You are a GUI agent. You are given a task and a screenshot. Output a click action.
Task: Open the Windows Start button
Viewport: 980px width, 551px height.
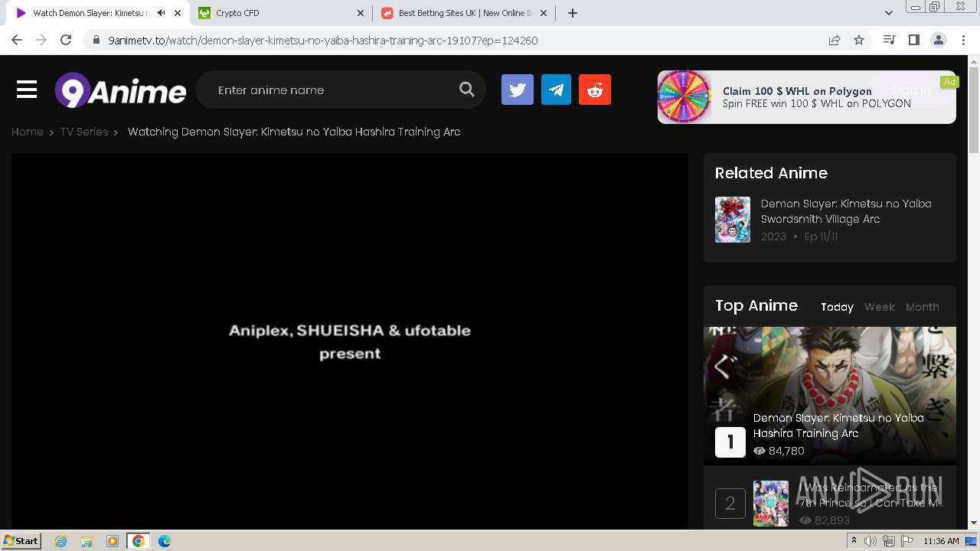click(21, 540)
